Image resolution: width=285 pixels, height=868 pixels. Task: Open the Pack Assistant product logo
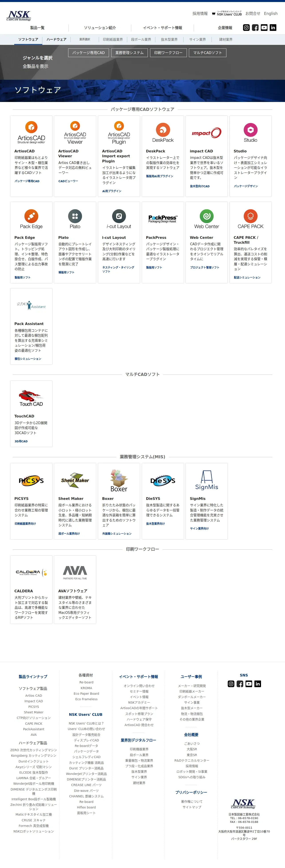31,305
